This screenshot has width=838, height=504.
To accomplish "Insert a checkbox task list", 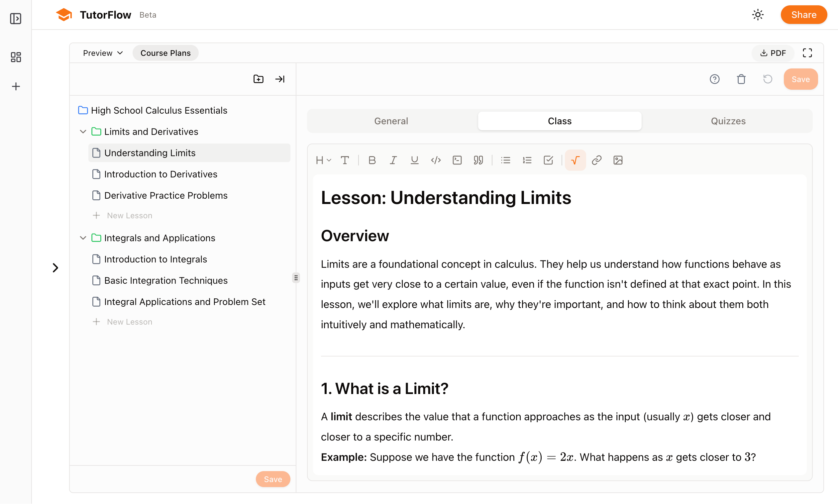I will 548,160.
